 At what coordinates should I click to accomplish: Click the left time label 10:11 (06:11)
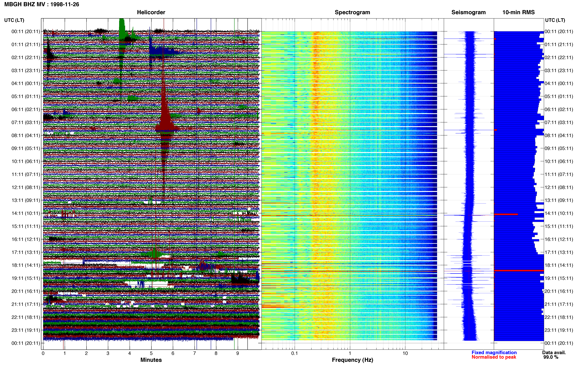tap(26, 161)
